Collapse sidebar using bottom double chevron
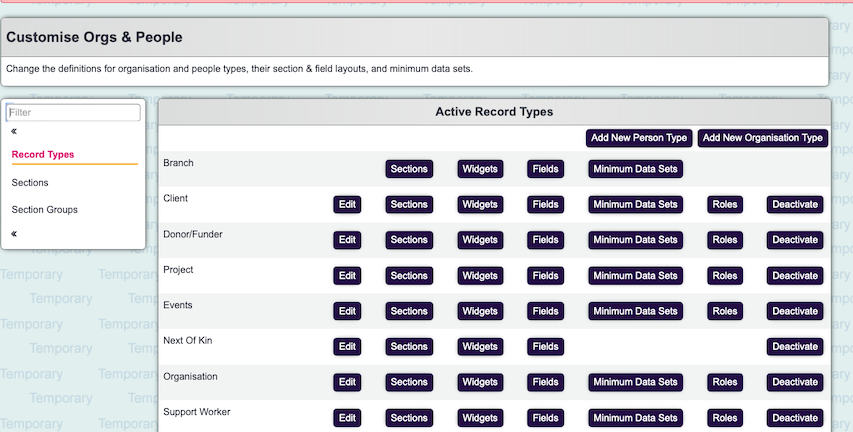Screen dimensions: 853x432 tap(14, 234)
